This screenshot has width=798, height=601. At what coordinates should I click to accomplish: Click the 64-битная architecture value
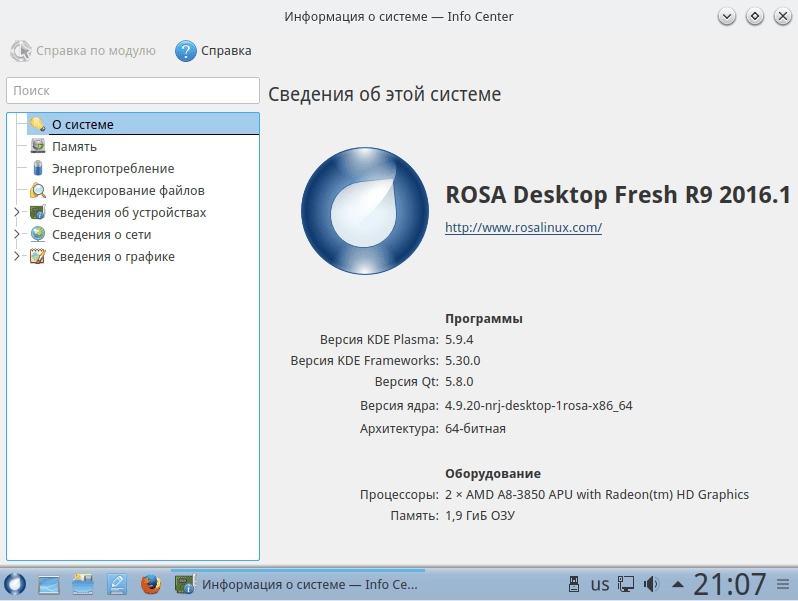[x=475, y=428]
